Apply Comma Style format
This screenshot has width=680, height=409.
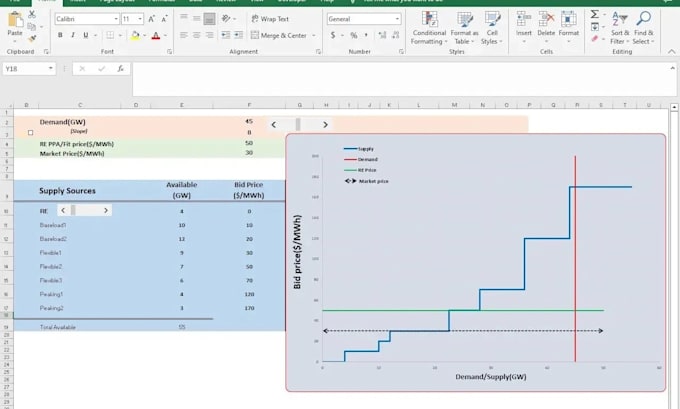[x=366, y=35]
